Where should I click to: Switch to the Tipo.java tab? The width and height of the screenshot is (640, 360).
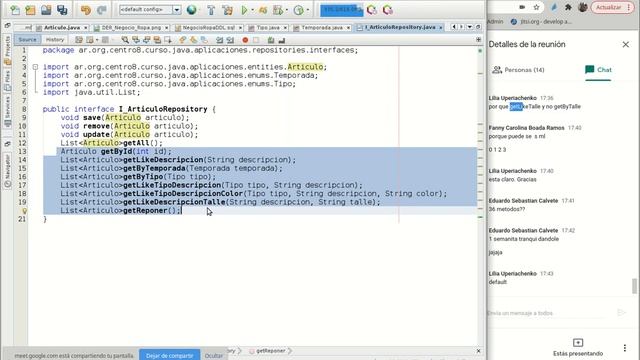[x=268, y=27]
